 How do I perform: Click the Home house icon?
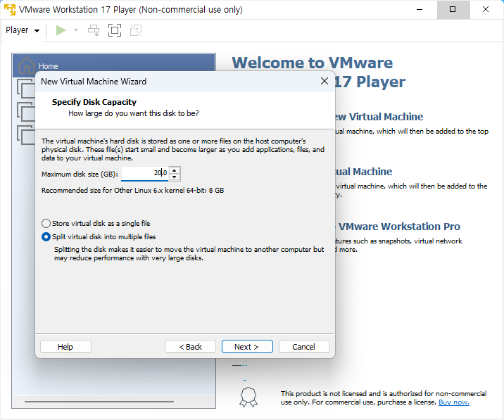26,65
